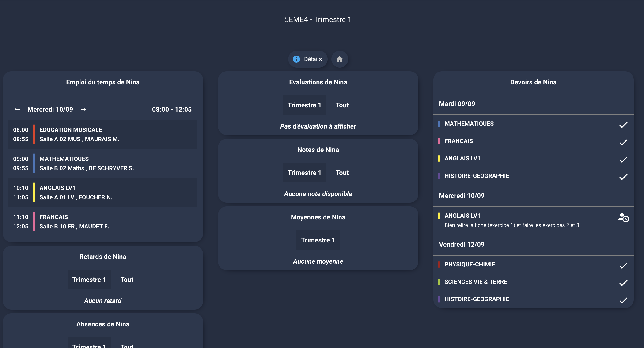This screenshot has width=644, height=348.
Task: Toggle checkmark for Tuesday ANGLAIS LV1 homework
Action: pos(623,159)
